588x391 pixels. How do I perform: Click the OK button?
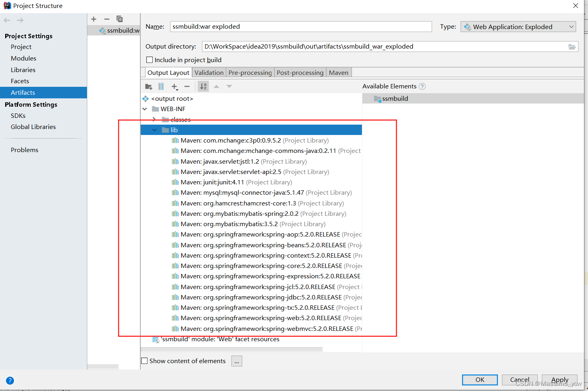click(x=480, y=380)
